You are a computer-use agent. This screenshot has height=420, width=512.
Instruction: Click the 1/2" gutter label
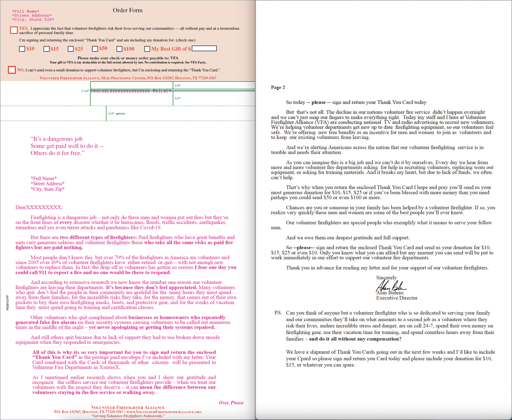(x=117, y=114)
